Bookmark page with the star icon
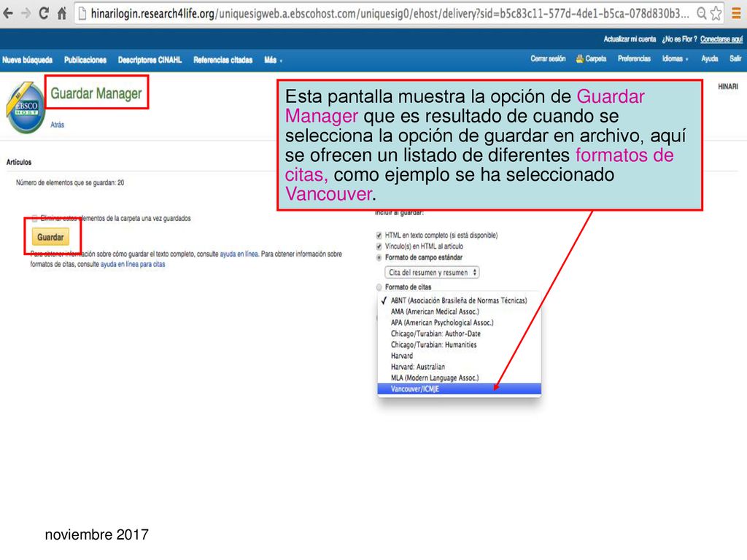Screen dimensions: 747x560 [716, 13]
